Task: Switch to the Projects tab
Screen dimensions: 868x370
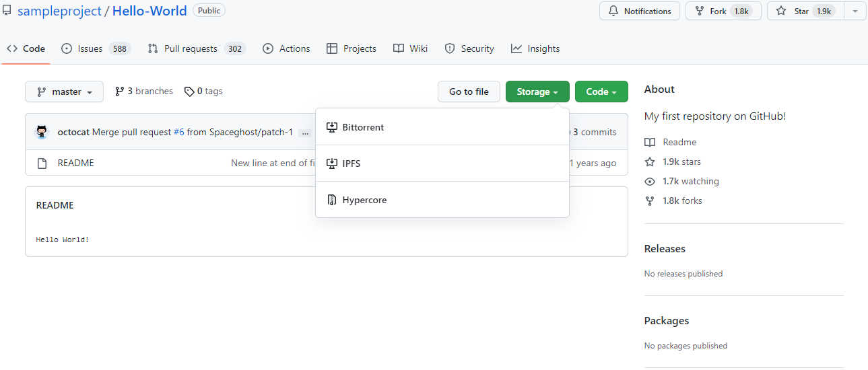Action: coord(351,48)
